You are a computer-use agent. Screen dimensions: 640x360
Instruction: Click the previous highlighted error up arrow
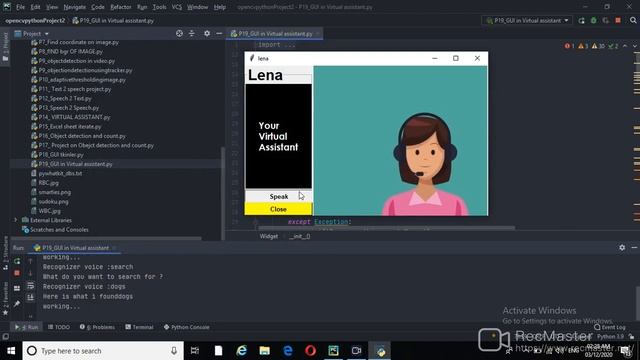[x=625, y=46]
